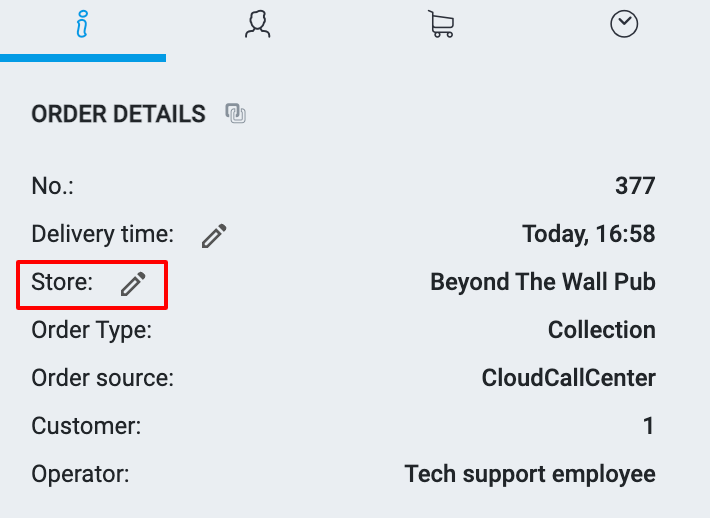
Task: Open the clock history tab
Action: point(624,25)
